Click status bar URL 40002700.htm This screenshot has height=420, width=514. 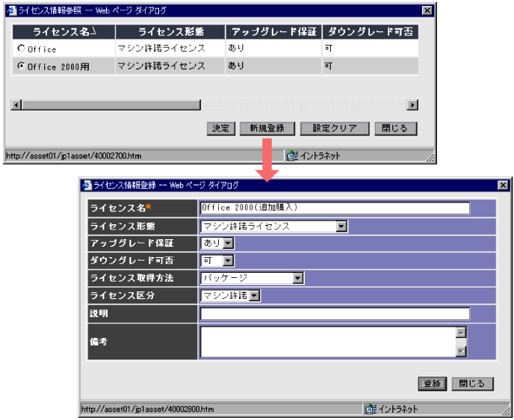[74, 155]
